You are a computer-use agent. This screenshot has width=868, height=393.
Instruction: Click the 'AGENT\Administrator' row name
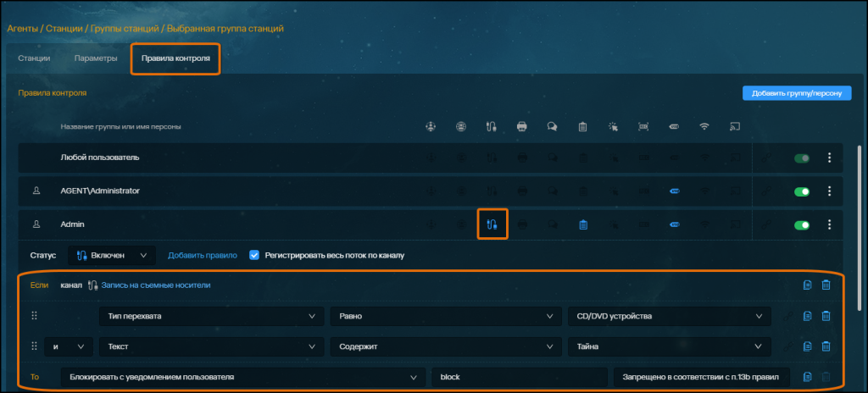pos(100,191)
